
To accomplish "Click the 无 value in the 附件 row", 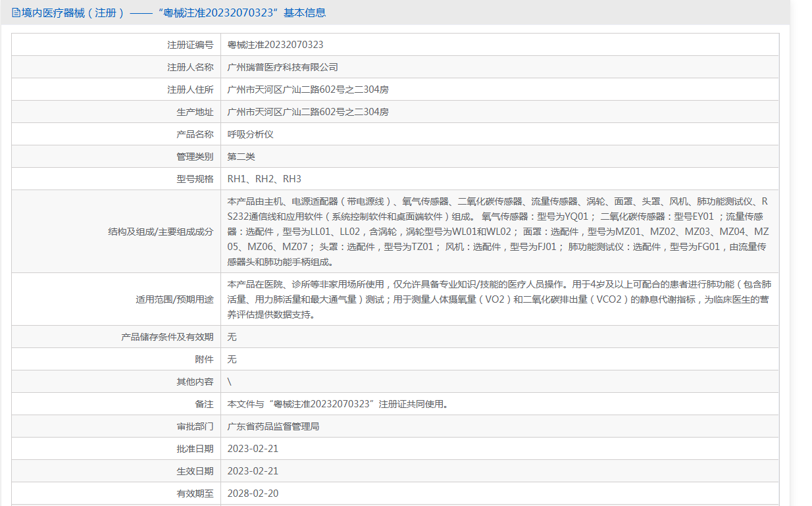I will [x=232, y=359].
